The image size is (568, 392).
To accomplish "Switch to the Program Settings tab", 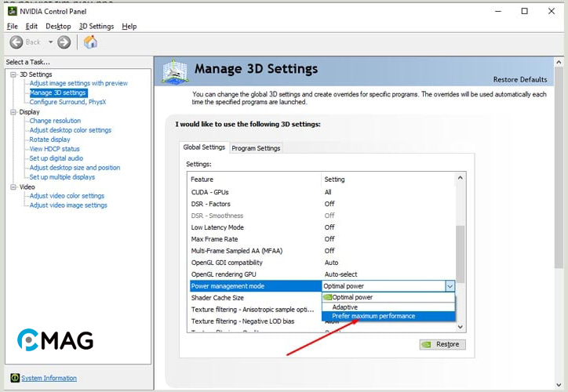I will pyautogui.click(x=256, y=148).
